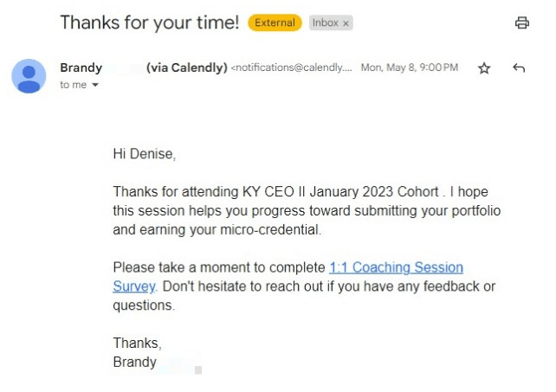Print the email with the printer icon
Viewport: 556px width, 392px height.
[522, 22]
